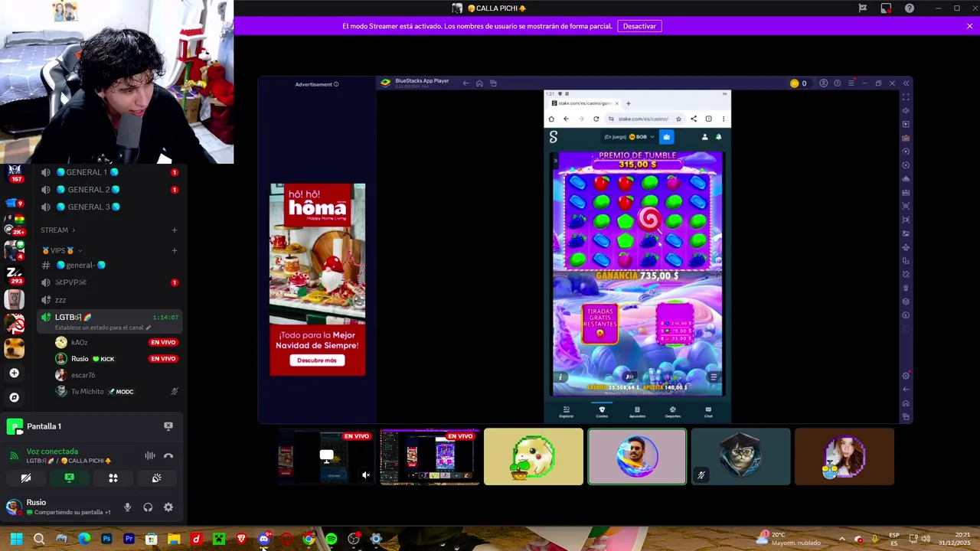The height and width of the screenshot is (551, 980).
Task: Click Descubre más on homa ad
Action: [x=317, y=360]
